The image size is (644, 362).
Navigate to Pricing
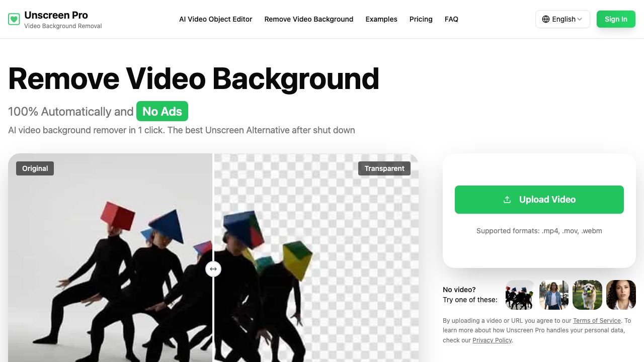(421, 19)
